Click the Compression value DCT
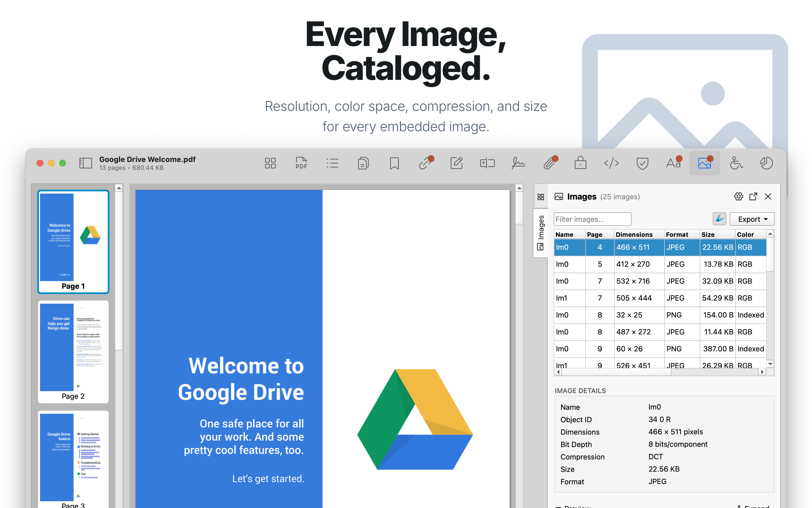This screenshot has width=812, height=508. click(x=656, y=457)
